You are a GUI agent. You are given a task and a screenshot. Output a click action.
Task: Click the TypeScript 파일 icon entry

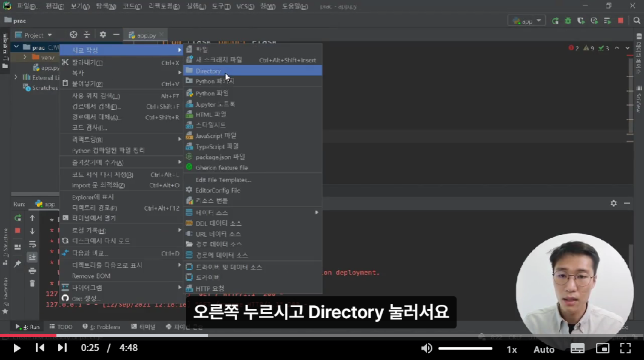point(189,146)
